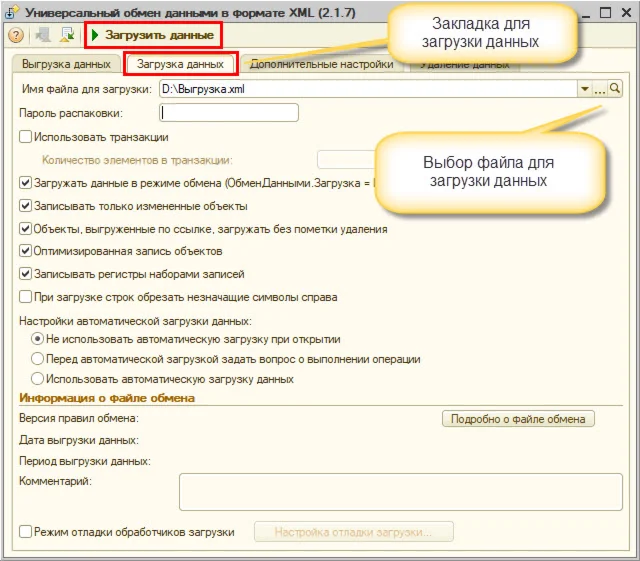This screenshot has width=640, height=561.
Task: Click the Подробно о файле обмена button
Action: [518, 419]
